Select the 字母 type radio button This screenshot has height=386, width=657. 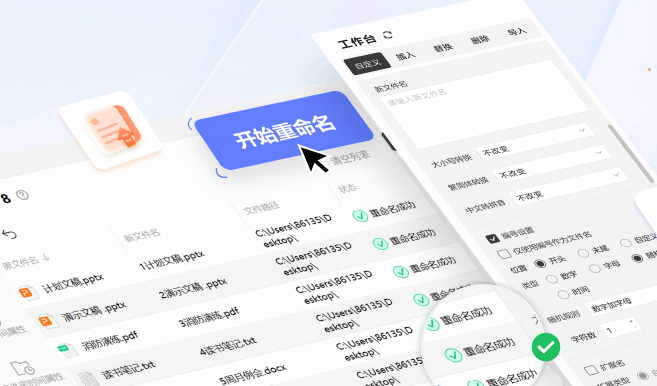pos(594,268)
